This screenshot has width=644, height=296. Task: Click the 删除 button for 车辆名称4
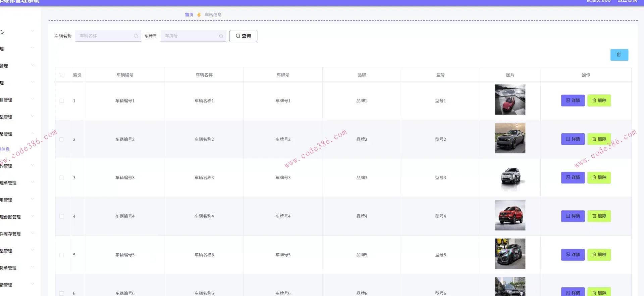pos(599,216)
